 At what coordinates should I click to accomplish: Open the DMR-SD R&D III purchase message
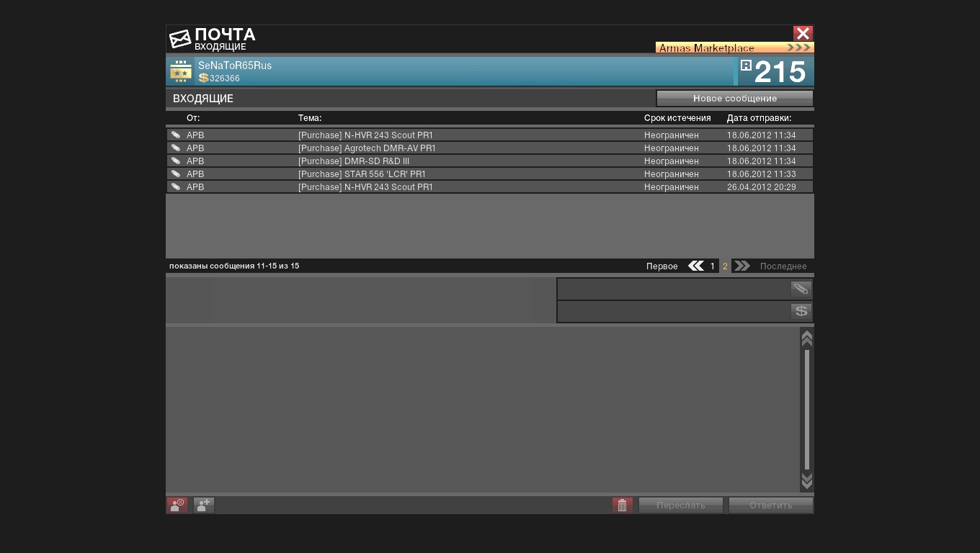[353, 161]
